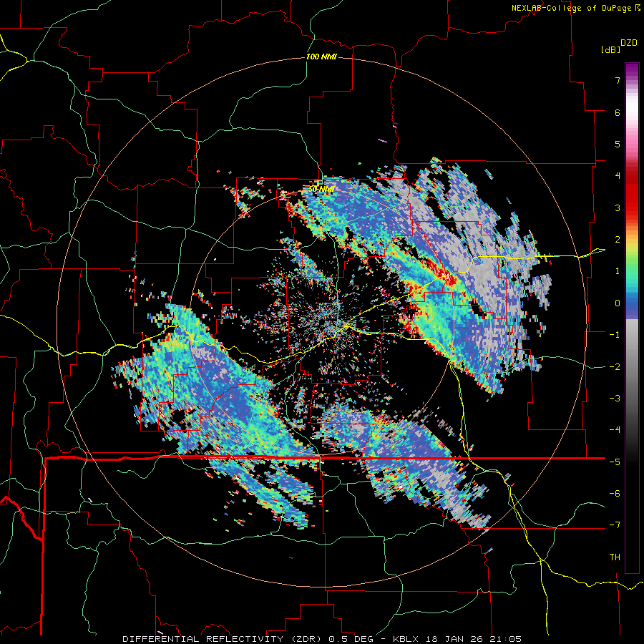This screenshot has height=644, width=644.
Task: Click the positive 3 scale tick label
Action: (x=618, y=208)
